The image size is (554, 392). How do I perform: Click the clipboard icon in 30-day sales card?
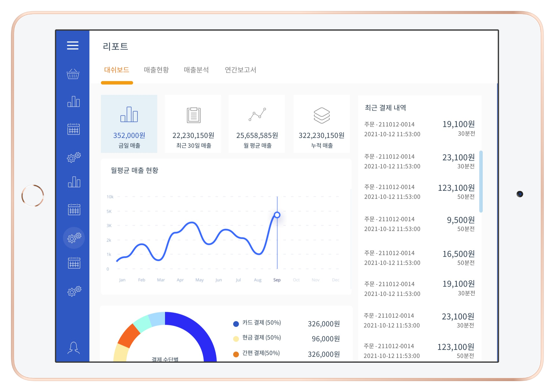click(x=194, y=115)
